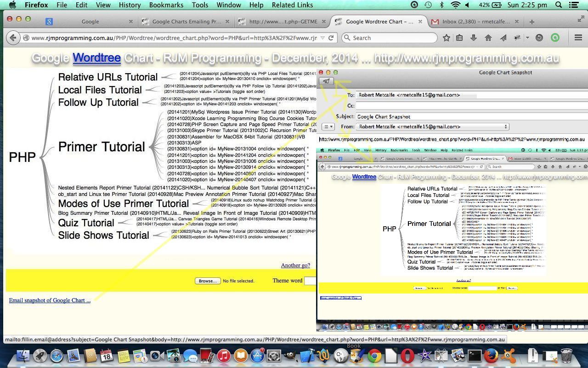
Task: Reload the page in the address bar
Action: [331, 38]
